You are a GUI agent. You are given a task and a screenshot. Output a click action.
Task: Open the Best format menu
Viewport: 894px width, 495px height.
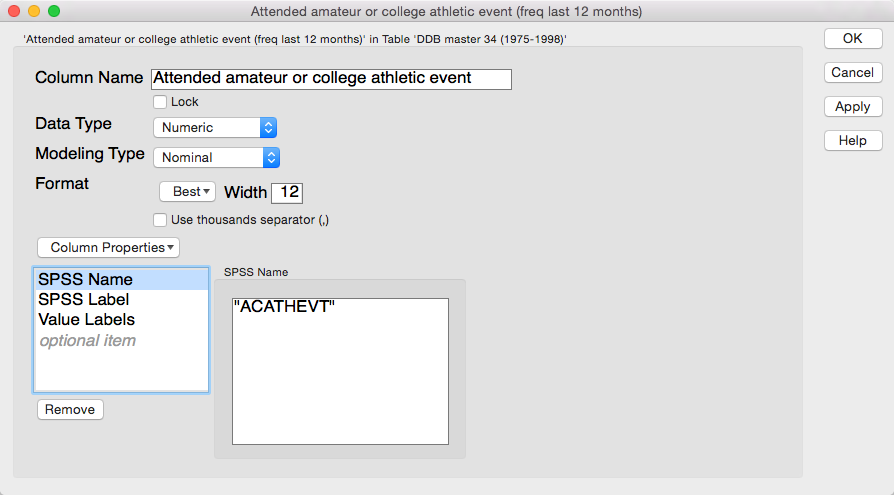pos(188,192)
